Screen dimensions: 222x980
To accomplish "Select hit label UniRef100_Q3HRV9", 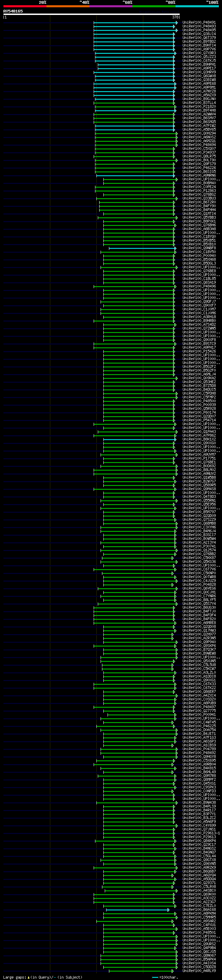I will tap(199, 72).
